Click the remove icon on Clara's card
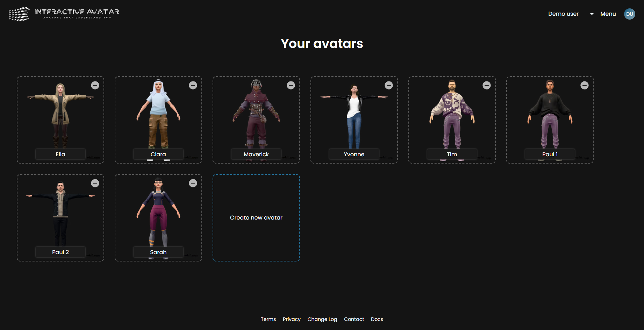Screen dimensions: 644x330 [x=193, y=85]
